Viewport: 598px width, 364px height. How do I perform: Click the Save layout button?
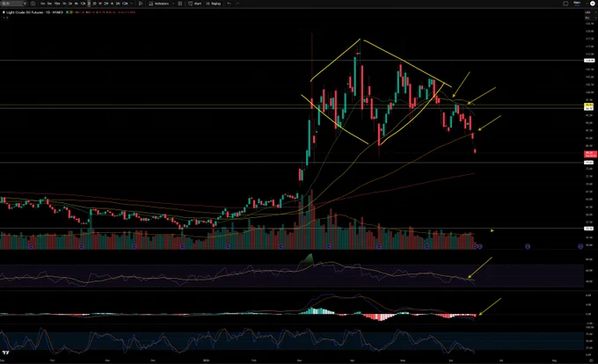[577, 4]
